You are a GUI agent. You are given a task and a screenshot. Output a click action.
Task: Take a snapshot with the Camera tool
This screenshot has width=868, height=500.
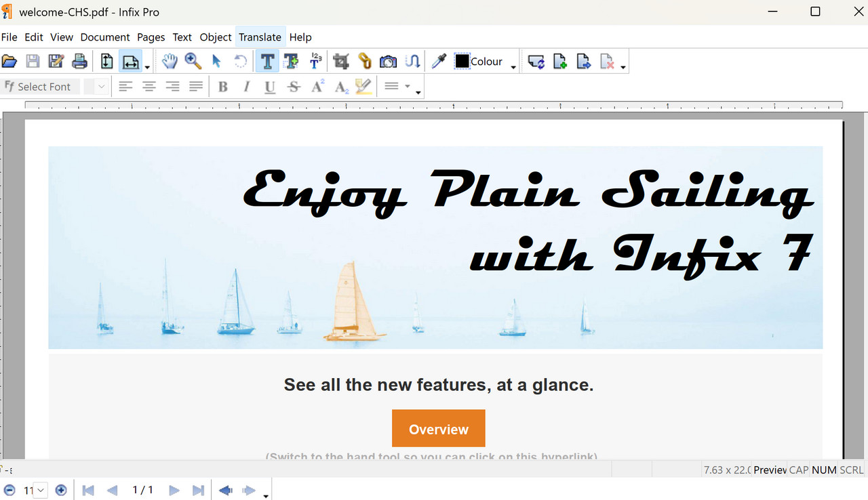388,61
